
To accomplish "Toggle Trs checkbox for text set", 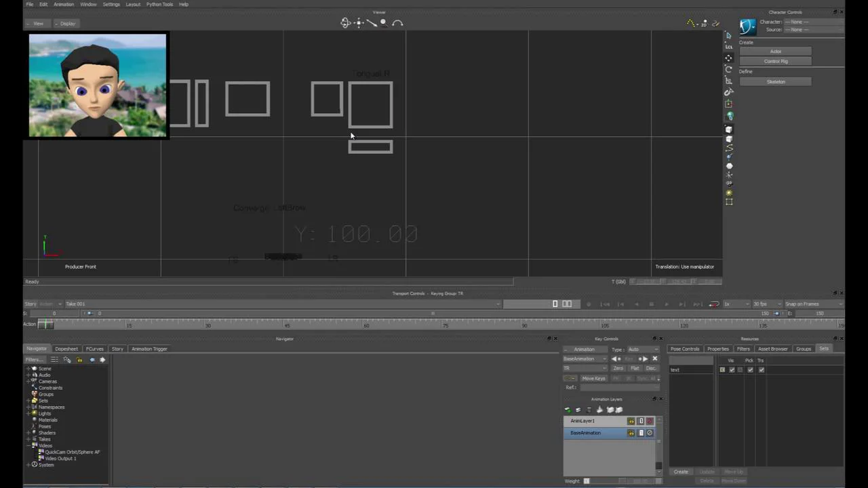I will point(762,370).
